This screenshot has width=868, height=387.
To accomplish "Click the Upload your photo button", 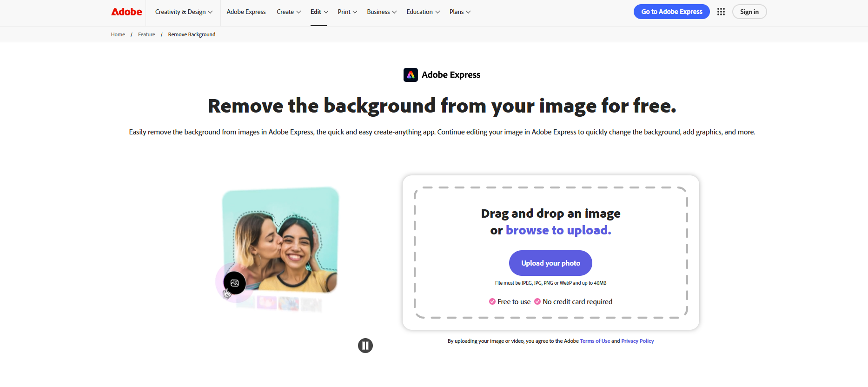I will (550, 263).
